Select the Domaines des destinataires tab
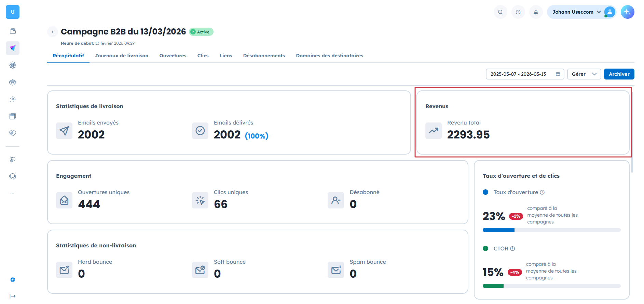 tap(329, 56)
